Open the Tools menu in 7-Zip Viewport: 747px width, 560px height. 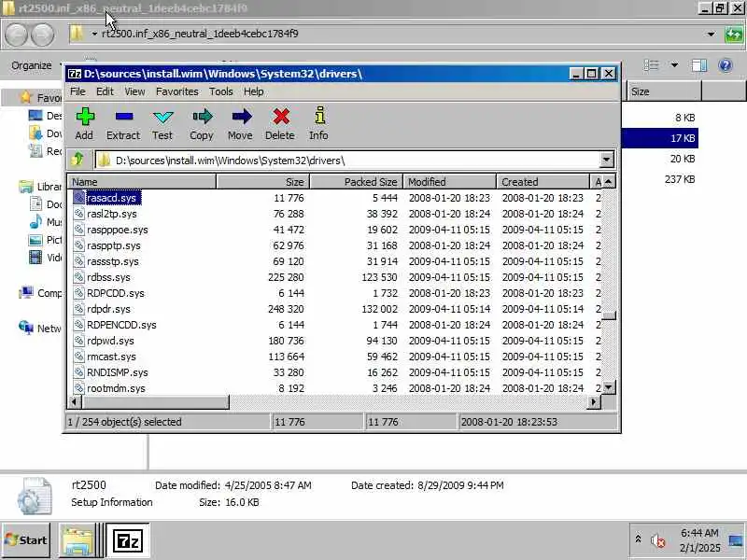(x=221, y=91)
